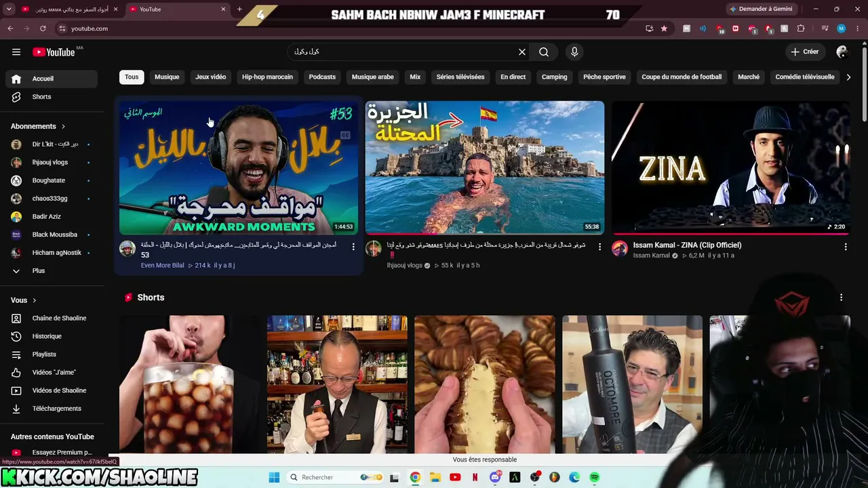
Task: Open Téléchargements in the sidebar
Action: coord(52,409)
